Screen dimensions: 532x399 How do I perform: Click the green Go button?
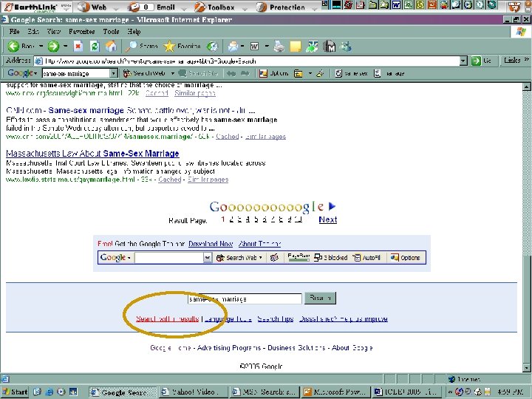tap(481, 61)
